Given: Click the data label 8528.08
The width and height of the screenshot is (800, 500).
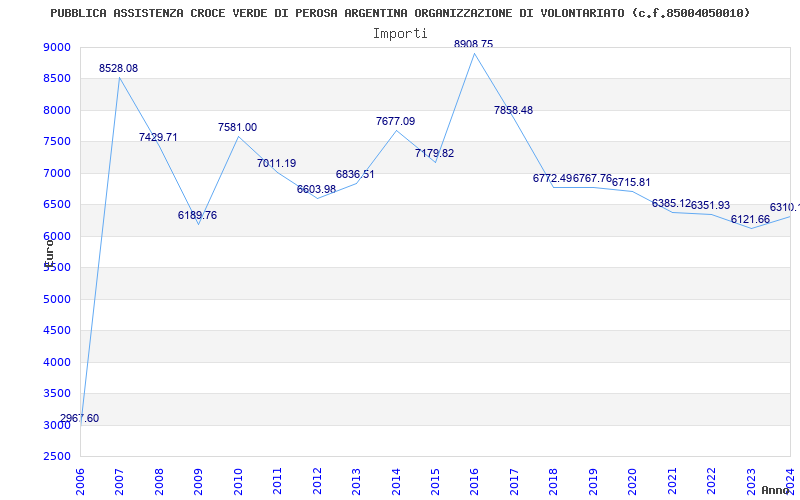Looking at the screenshot, I should (118, 68).
